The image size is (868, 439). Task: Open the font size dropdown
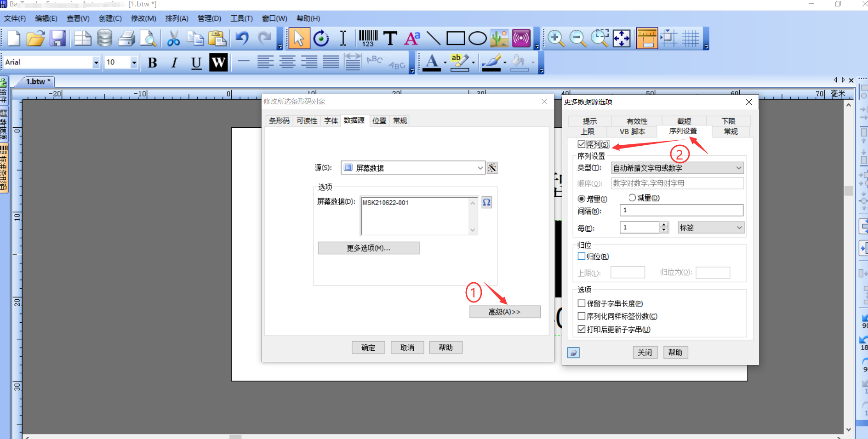(x=134, y=62)
